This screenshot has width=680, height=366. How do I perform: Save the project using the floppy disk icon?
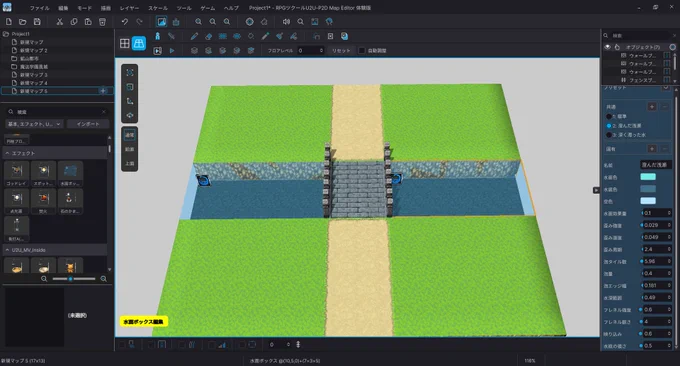tap(37, 21)
